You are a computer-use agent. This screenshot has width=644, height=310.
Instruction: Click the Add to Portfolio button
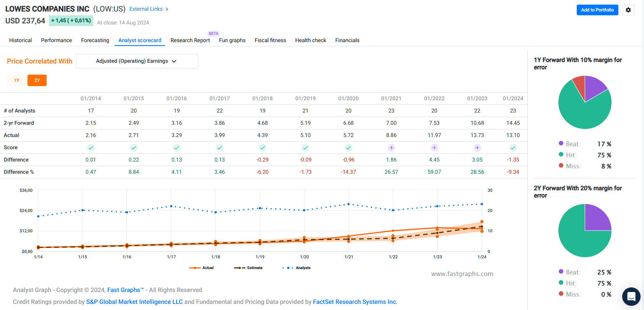(x=597, y=10)
